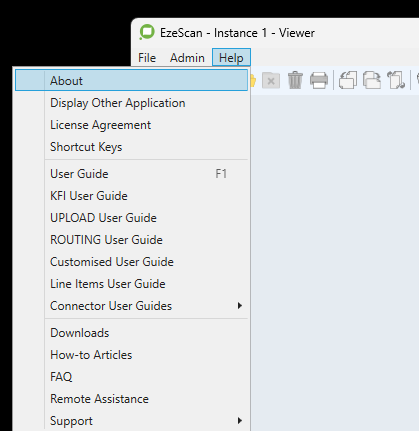Click the printer icon in toolbar
The image size is (419, 431).
pos(319,81)
